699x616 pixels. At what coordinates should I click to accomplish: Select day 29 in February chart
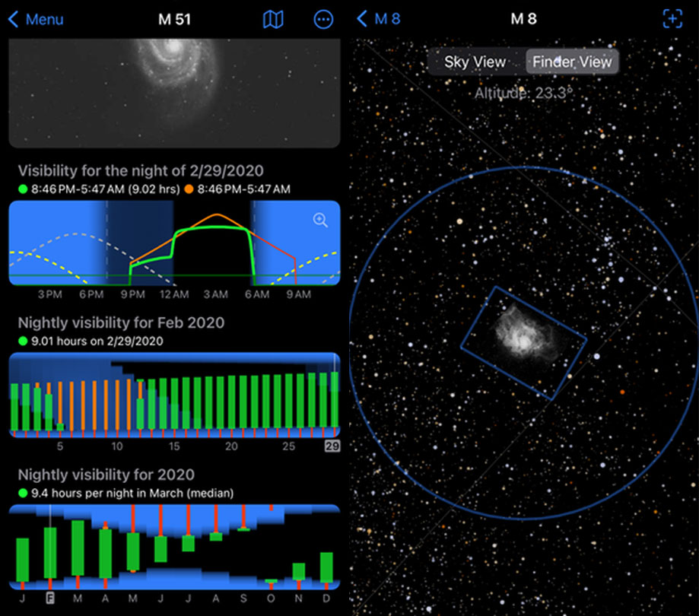(332, 446)
